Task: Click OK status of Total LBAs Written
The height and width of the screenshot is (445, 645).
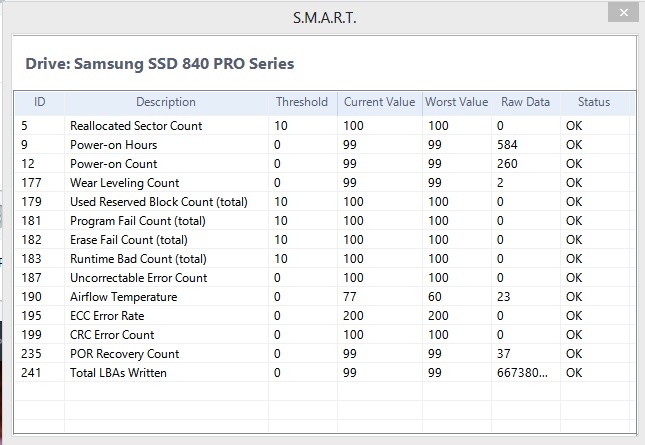Action: (x=574, y=373)
